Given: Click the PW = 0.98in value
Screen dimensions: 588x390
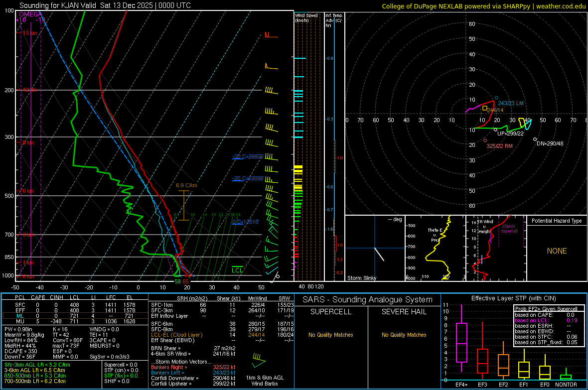Looking at the screenshot, I should pyautogui.click(x=18, y=329).
